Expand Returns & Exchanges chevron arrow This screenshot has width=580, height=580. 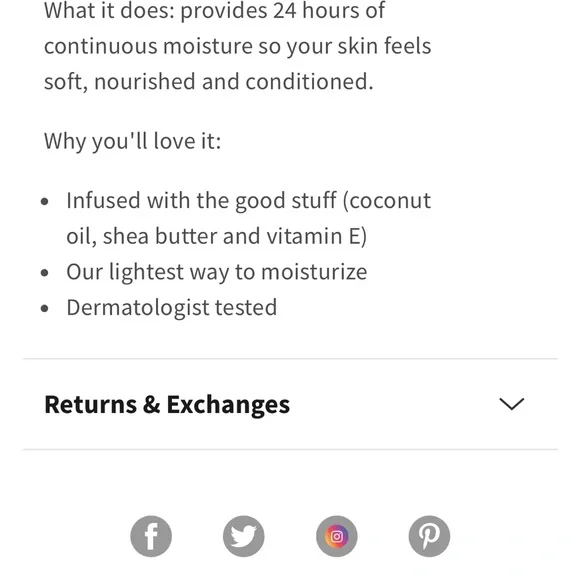click(512, 404)
